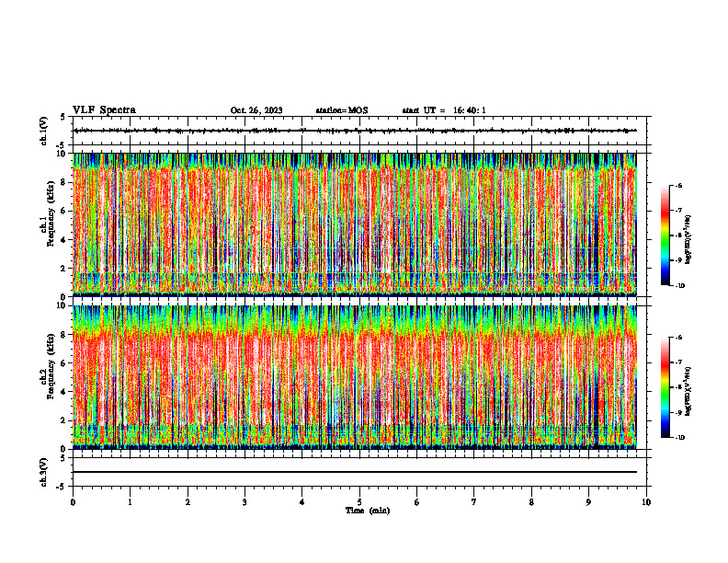The width and height of the screenshot is (728, 563).
Task: Click the "-8" label on ch.2 colorbar
Action: pos(678,387)
